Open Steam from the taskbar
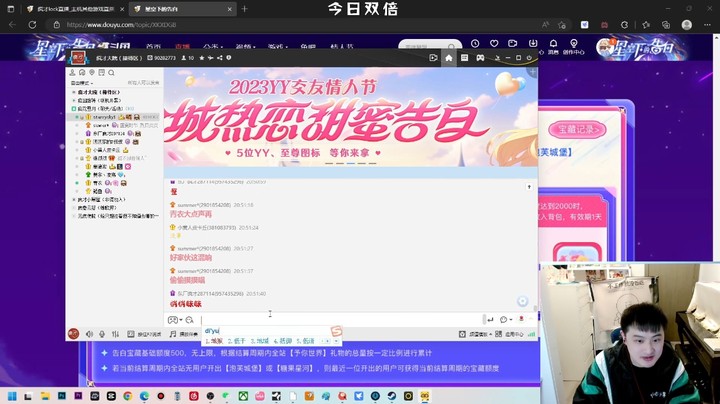Screen dimensions: 720x404 (392, 396)
